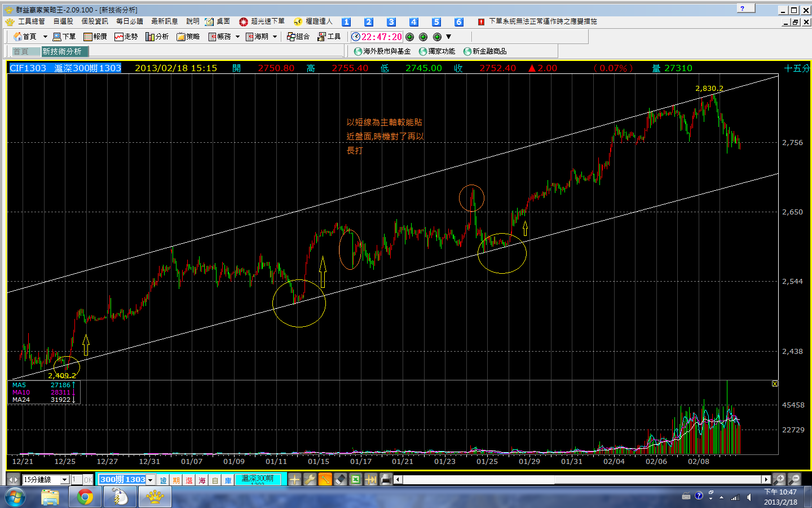The image size is (812, 508).
Task: Switch to desktop layout 1
Action: point(346,22)
